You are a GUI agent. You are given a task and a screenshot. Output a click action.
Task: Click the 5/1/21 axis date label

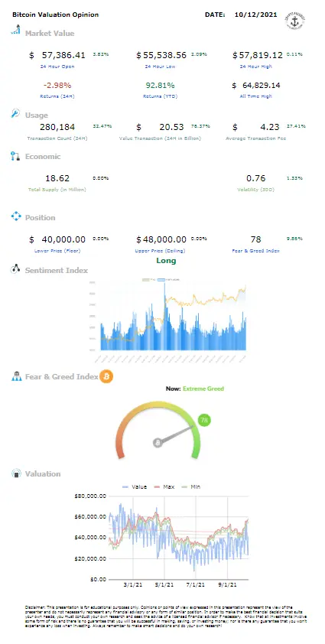165,584
